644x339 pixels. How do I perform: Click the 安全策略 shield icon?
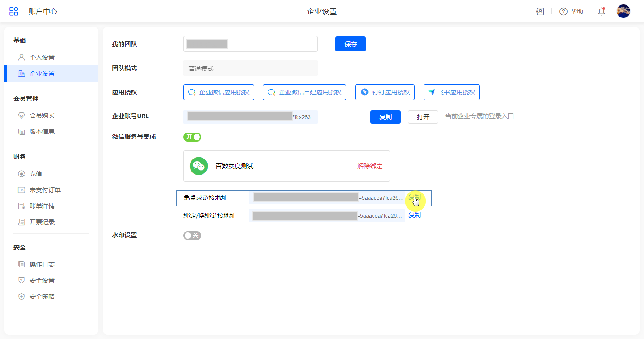[x=21, y=296]
